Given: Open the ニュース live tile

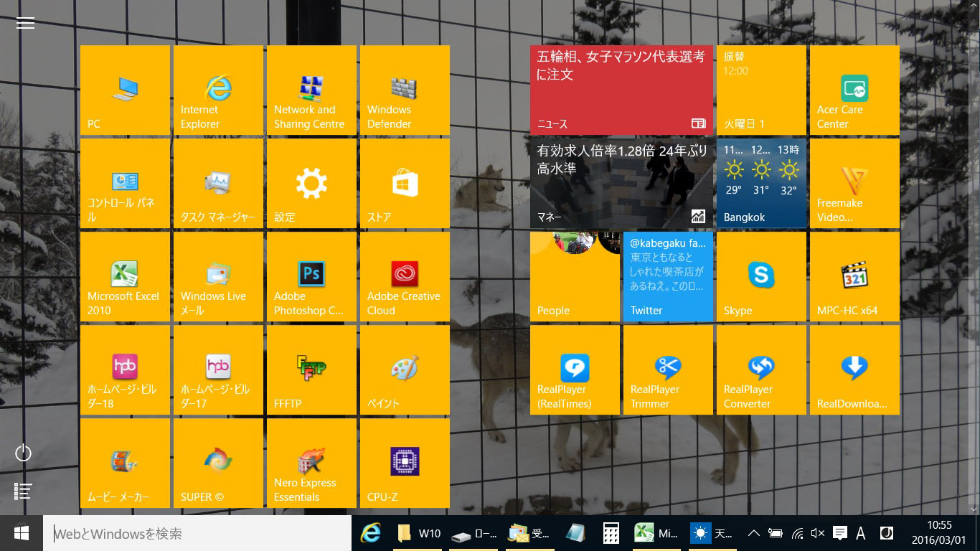Looking at the screenshot, I should click(x=621, y=90).
